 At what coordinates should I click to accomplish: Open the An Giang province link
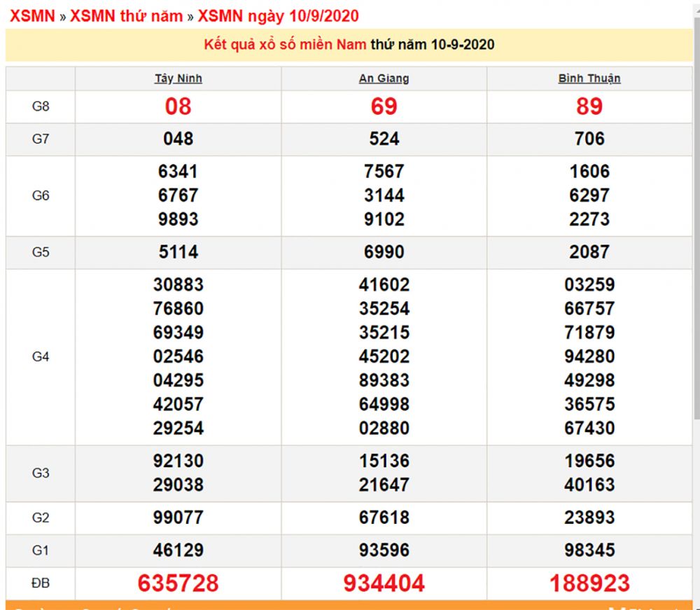point(384,78)
